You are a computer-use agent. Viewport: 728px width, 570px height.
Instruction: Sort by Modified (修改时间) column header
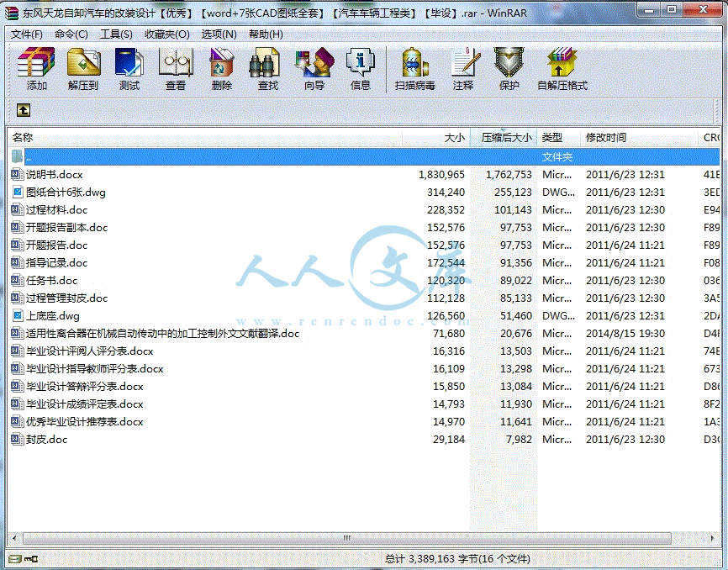639,137
